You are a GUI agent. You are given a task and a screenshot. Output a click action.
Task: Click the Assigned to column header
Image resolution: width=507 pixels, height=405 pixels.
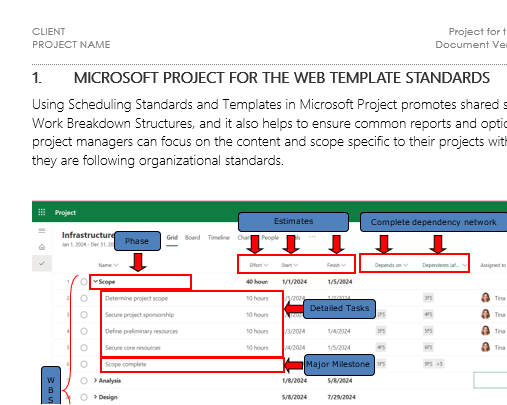493,265
